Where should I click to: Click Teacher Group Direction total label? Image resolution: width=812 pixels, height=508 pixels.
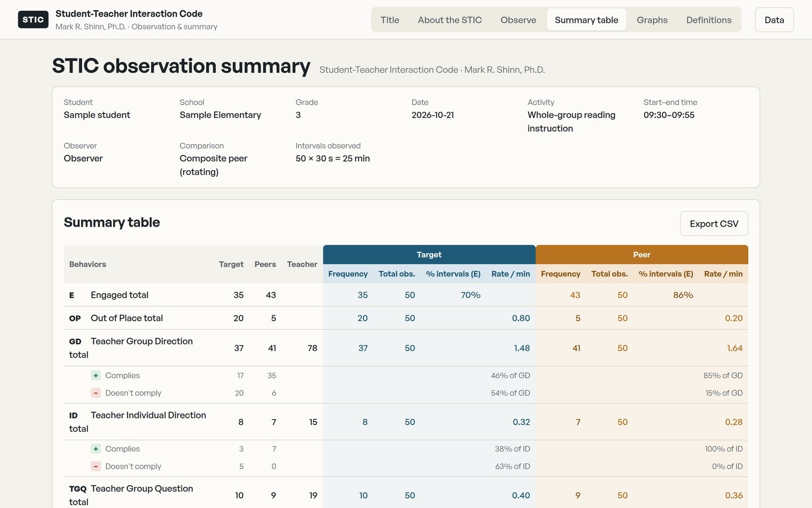coord(131,348)
